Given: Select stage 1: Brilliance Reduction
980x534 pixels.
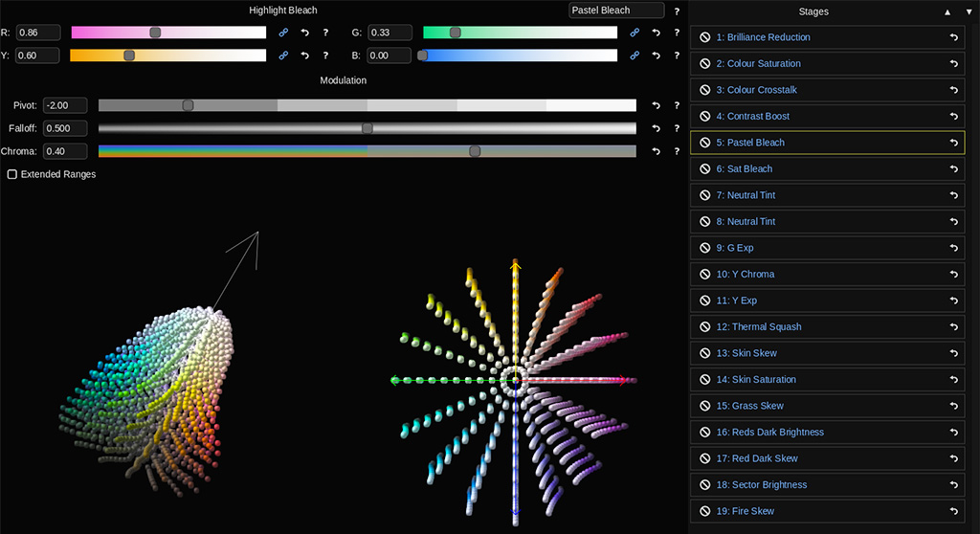Looking at the screenshot, I should [828, 37].
